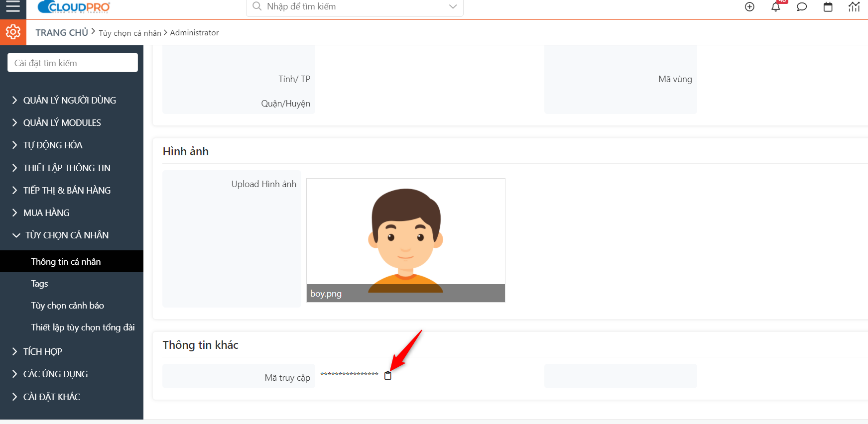
Task: Focus the settings search field
Action: [73, 63]
